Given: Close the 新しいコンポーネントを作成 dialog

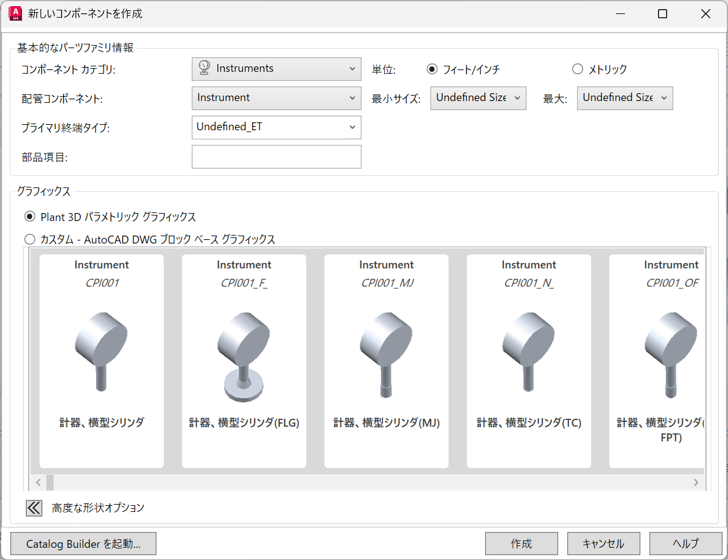Looking at the screenshot, I should (x=705, y=14).
